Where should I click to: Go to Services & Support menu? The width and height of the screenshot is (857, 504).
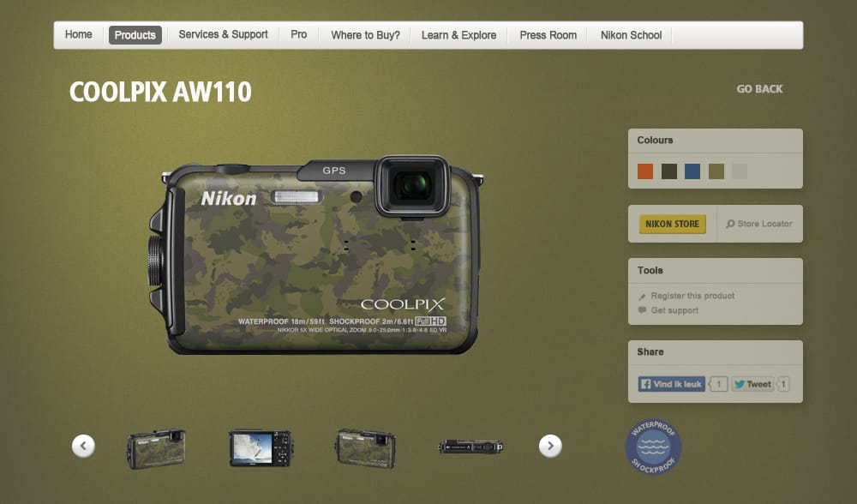click(x=223, y=35)
